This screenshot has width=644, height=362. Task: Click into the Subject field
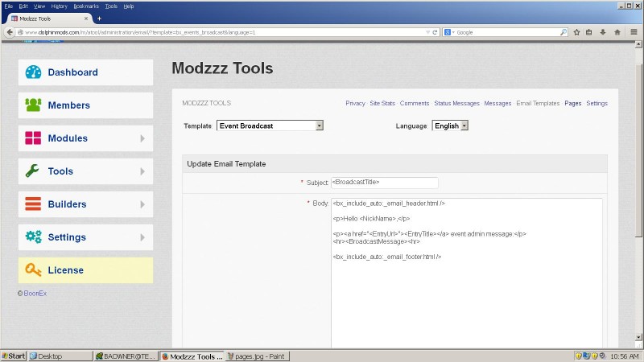click(x=385, y=183)
